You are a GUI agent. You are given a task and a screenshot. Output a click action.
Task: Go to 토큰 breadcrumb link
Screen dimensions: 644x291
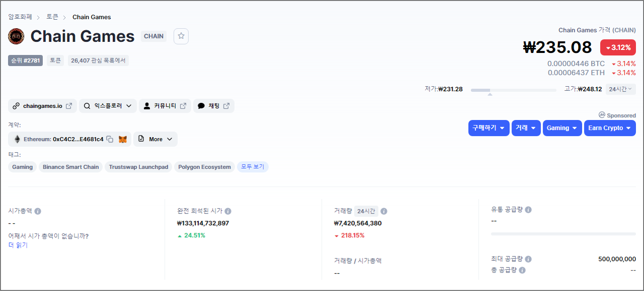tap(52, 17)
